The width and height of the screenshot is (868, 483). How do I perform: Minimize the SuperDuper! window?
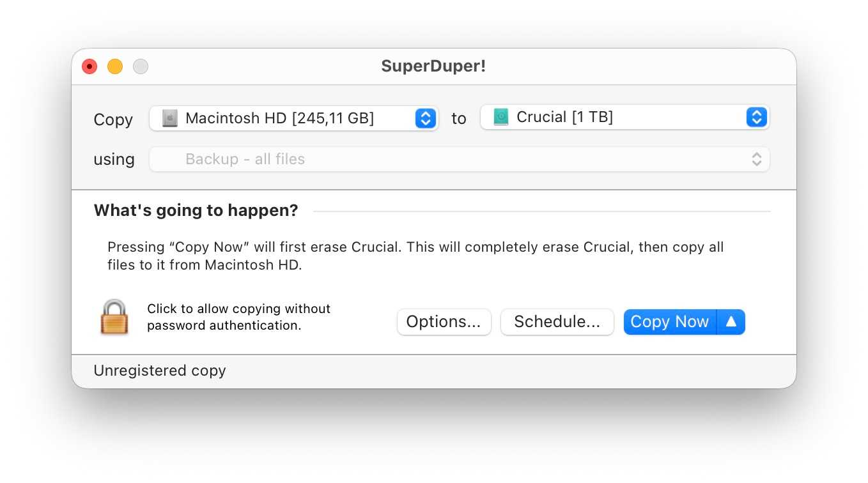click(115, 66)
